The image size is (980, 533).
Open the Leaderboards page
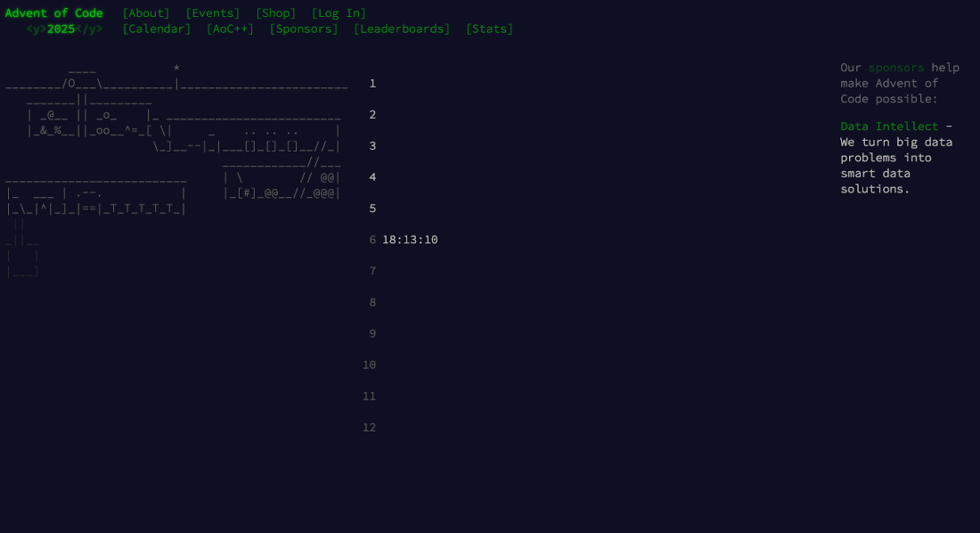click(402, 29)
